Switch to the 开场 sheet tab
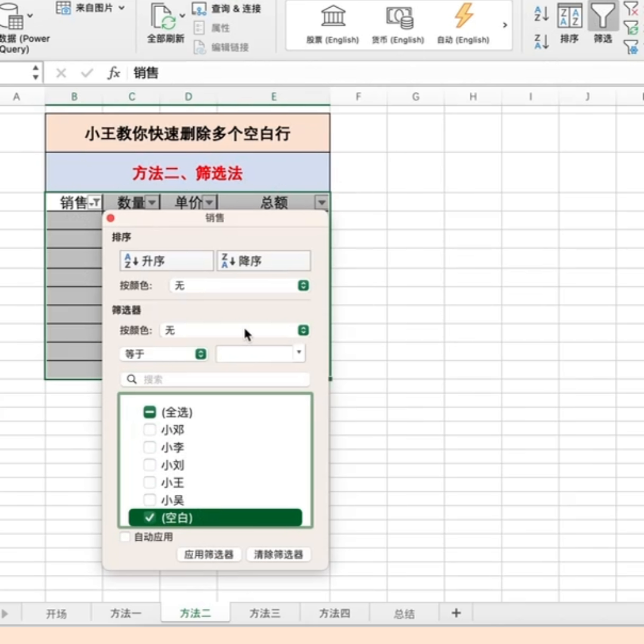This screenshot has width=644, height=644. (x=56, y=614)
